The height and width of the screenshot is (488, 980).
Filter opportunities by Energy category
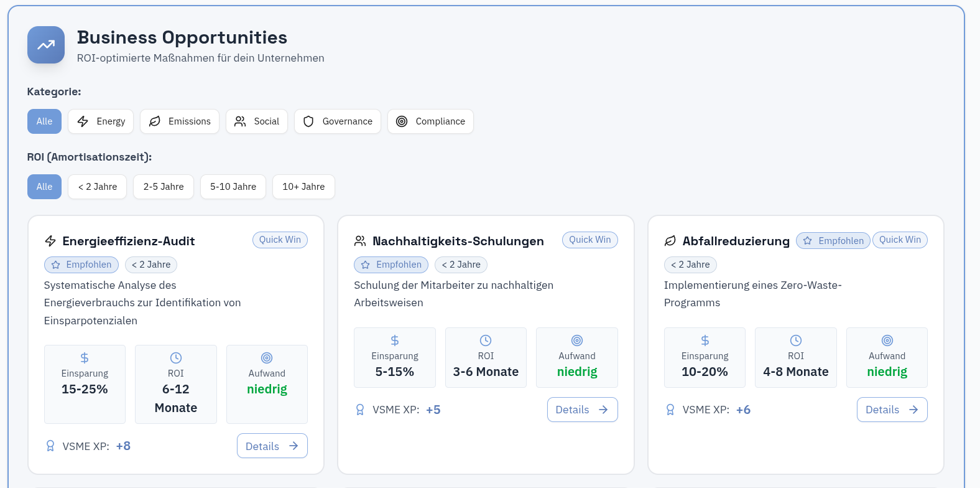tap(101, 121)
